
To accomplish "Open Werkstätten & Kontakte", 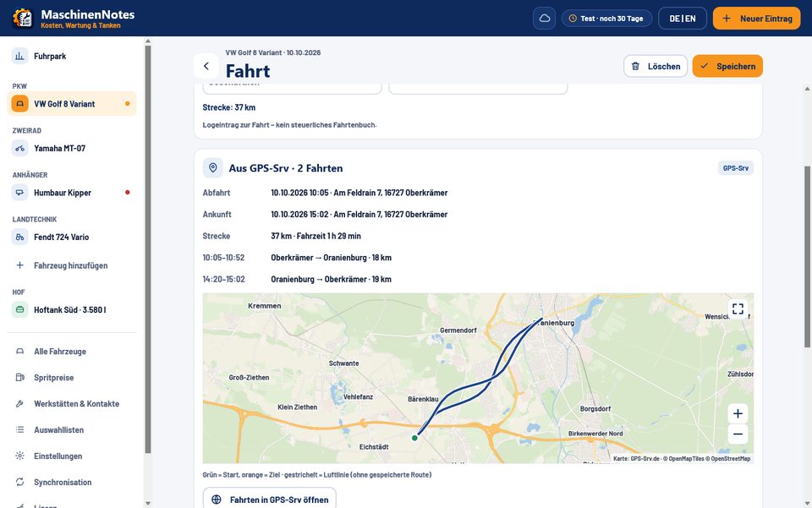I will 71,403.
